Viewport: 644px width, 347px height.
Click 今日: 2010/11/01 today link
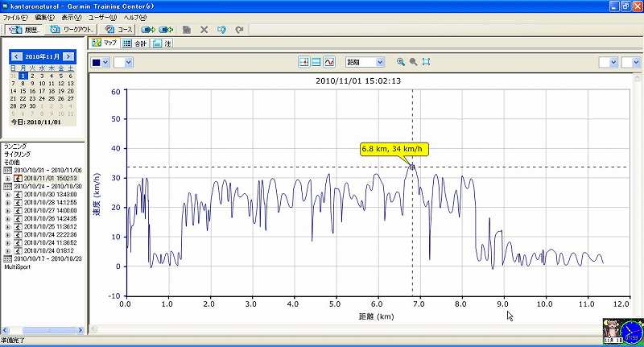tap(35, 122)
